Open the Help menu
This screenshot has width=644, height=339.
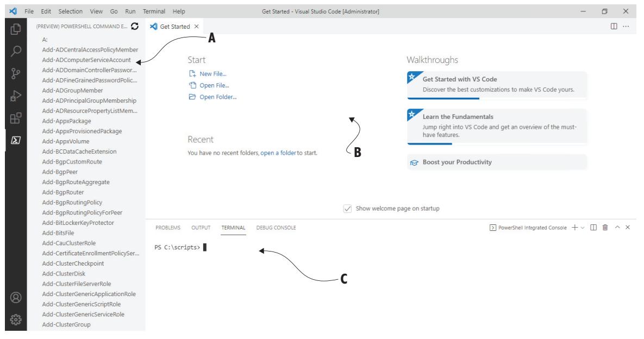tap(179, 11)
